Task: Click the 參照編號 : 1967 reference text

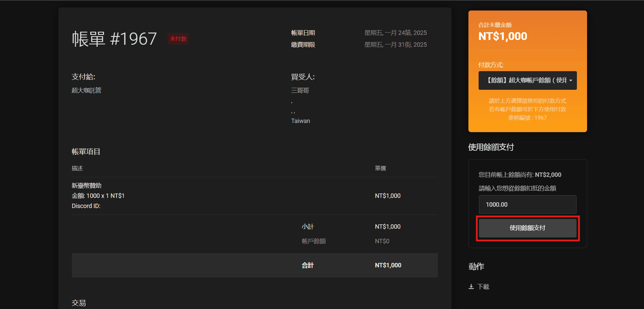Action: click(x=527, y=118)
